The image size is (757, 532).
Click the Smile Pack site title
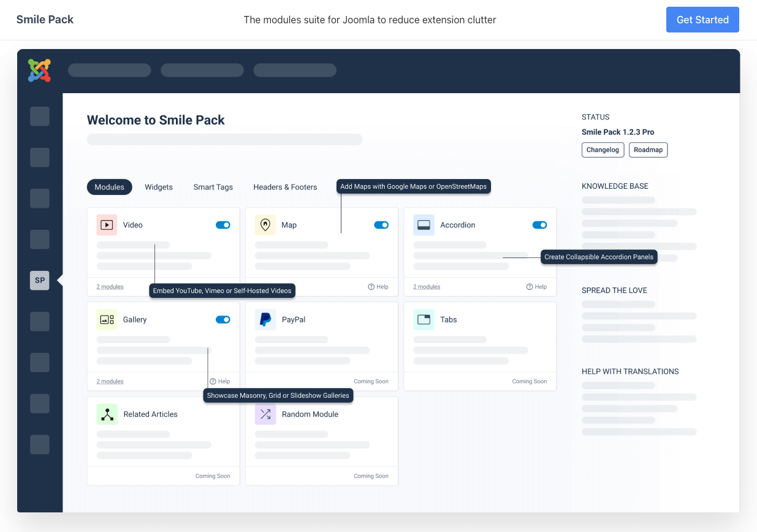45,20
